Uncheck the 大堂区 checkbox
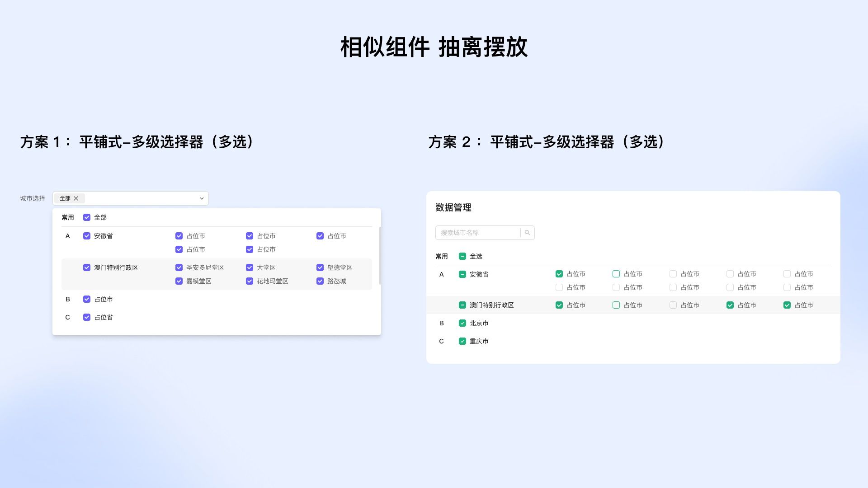 (x=250, y=267)
